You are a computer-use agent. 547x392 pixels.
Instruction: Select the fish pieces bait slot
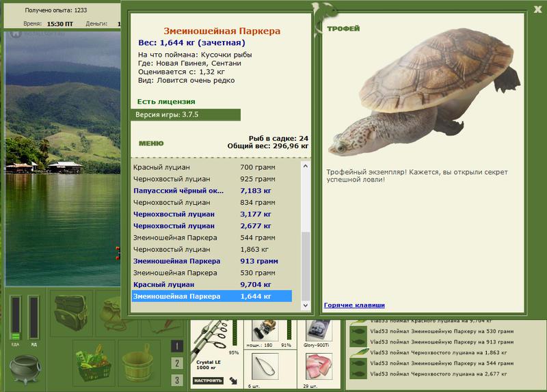tap(319, 367)
